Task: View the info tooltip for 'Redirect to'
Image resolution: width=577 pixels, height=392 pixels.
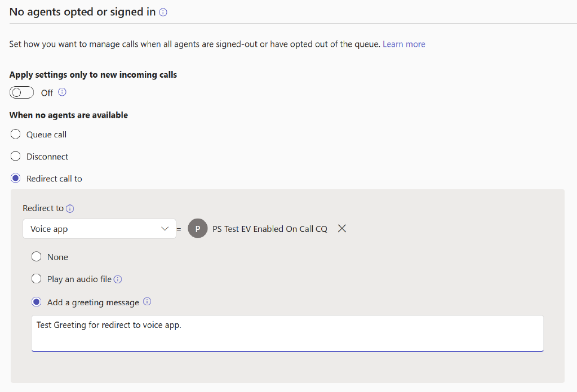Action: (x=70, y=208)
